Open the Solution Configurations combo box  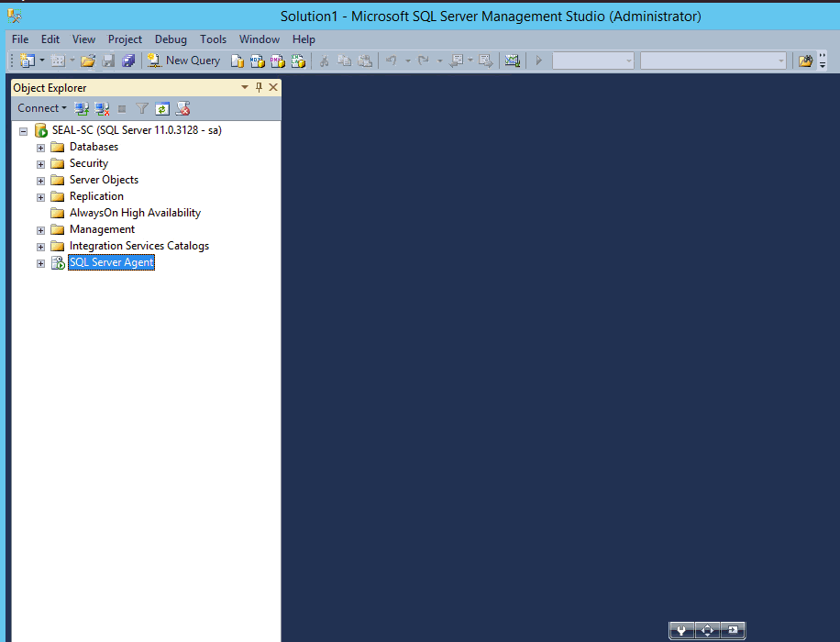[593, 61]
